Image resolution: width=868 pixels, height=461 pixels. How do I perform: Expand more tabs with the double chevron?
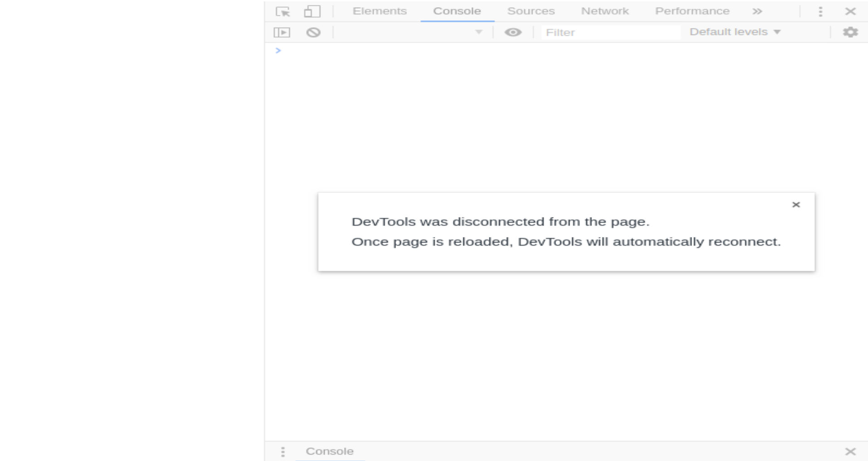(757, 11)
